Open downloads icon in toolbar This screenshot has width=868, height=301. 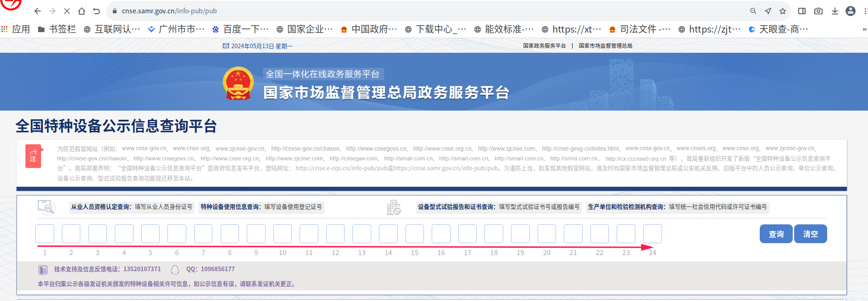point(835,11)
